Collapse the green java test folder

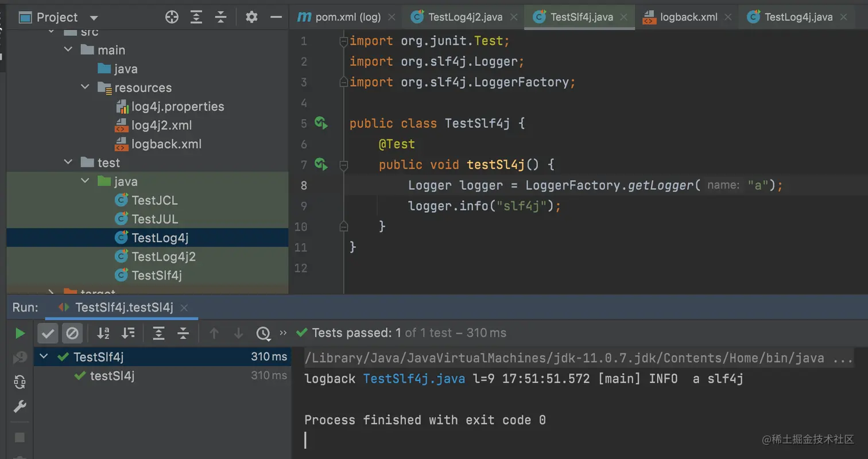(85, 181)
